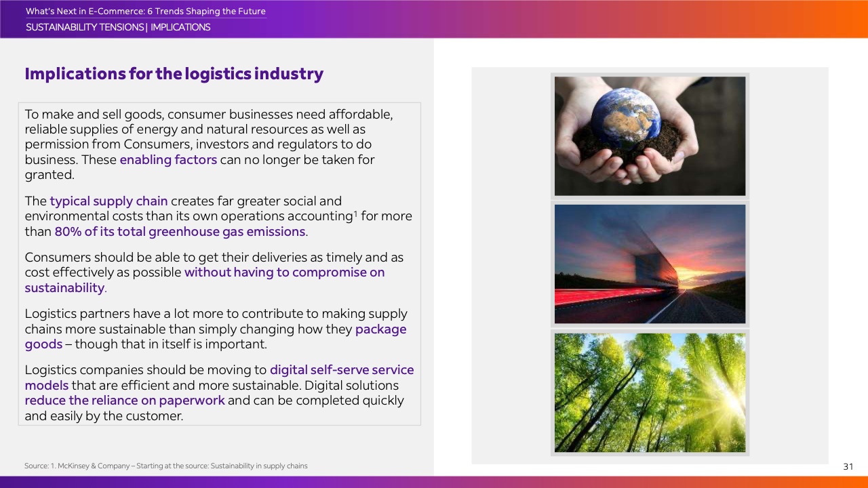Image resolution: width=868 pixels, height=488 pixels.
Task: Click the highlighted "enabling factors" text
Action: pos(168,160)
